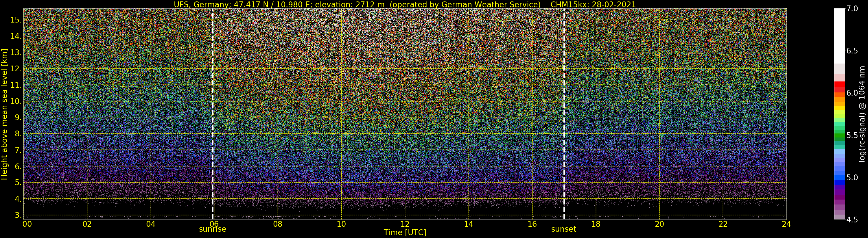Click height axis tick '5.'
The width and height of the screenshot is (868, 238).
pyautogui.click(x=18, y=183)
